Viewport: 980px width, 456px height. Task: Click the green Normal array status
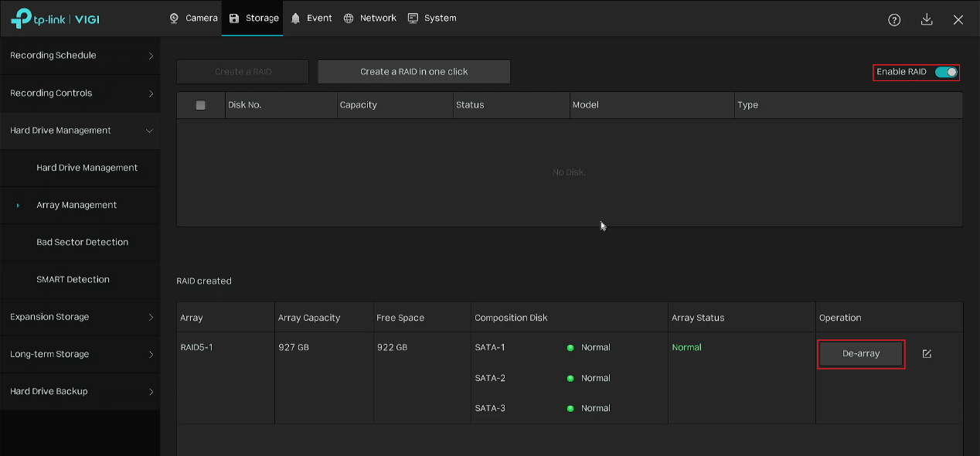click(687, 348)
